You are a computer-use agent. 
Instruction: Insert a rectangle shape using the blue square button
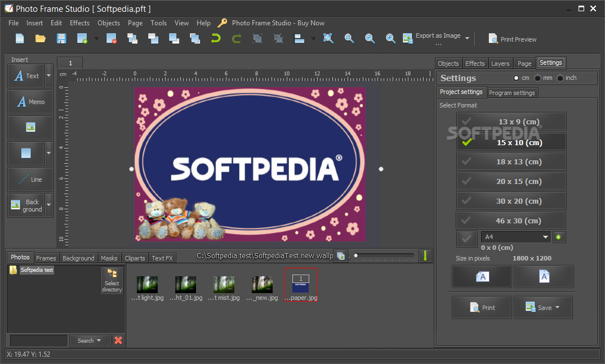(26, 153)
